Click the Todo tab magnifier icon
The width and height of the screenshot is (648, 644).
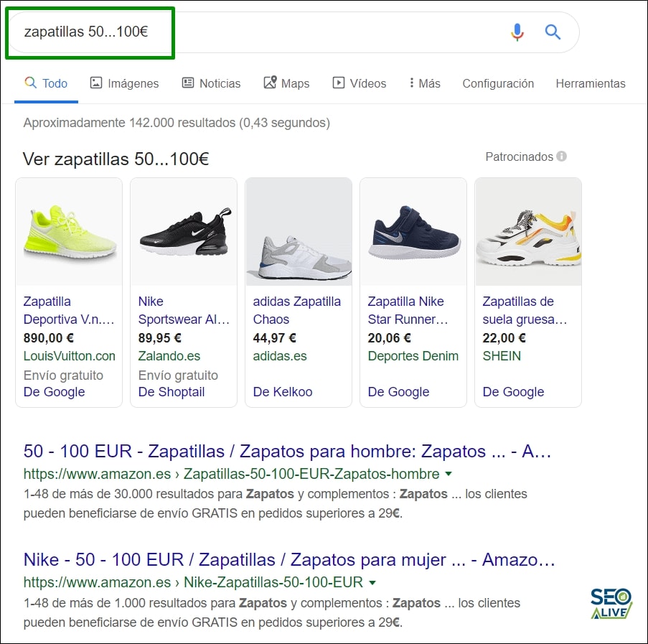[30, 83]
